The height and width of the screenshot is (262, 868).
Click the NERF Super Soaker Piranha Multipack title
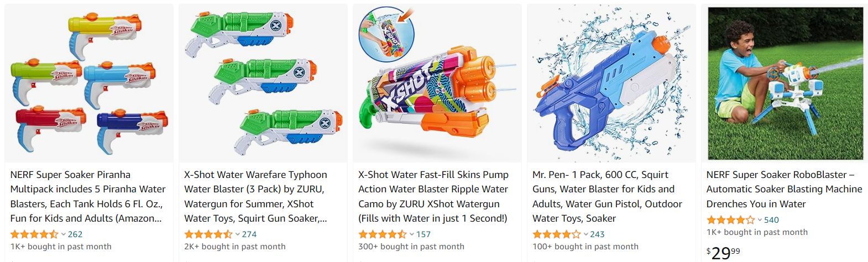[88, 196]
